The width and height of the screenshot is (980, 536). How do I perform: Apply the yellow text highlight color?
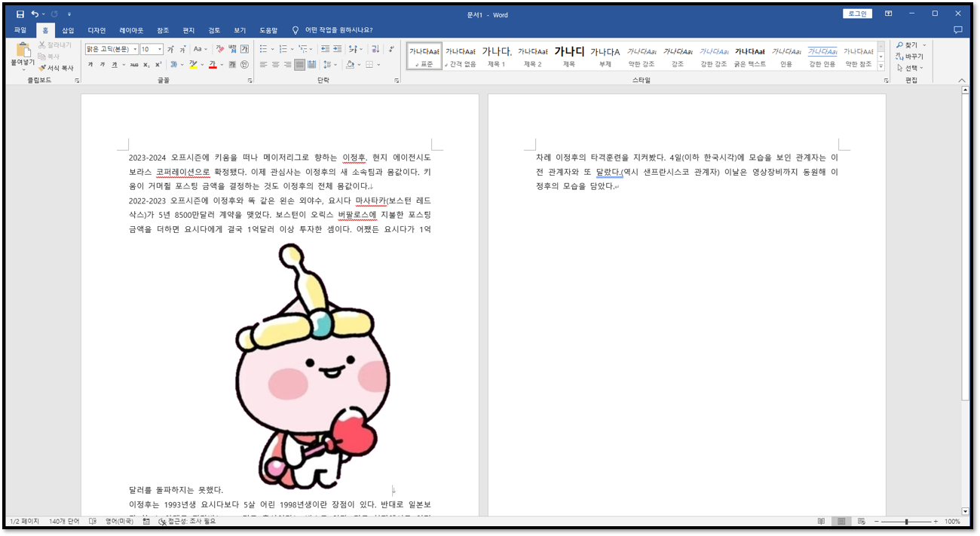193,65
